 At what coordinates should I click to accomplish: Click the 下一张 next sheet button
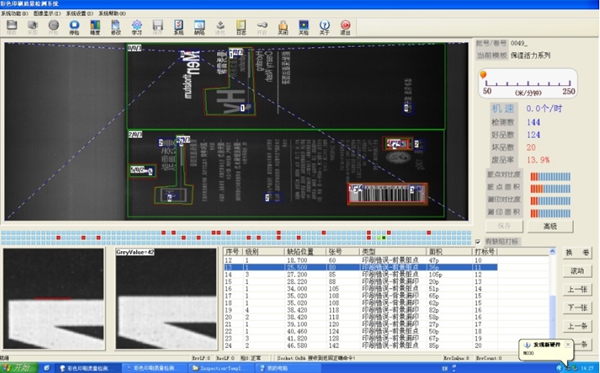tap(577, 308)
